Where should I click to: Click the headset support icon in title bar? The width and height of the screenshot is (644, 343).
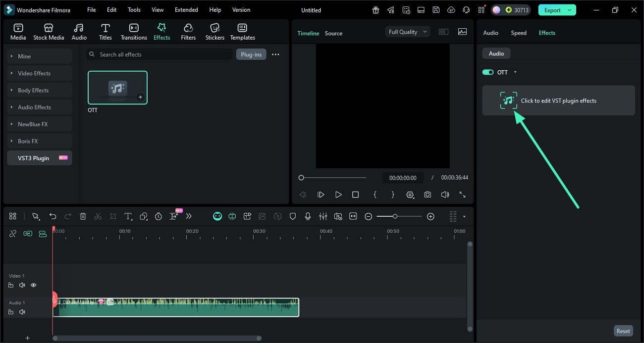click(466, 9)
